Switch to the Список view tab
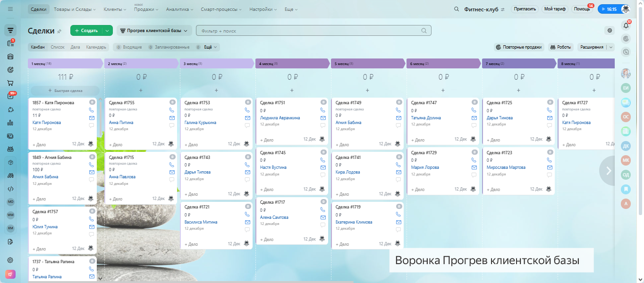The width and height of the screenshot is (644, 283). pyautogui.click(x=58, y=47)
